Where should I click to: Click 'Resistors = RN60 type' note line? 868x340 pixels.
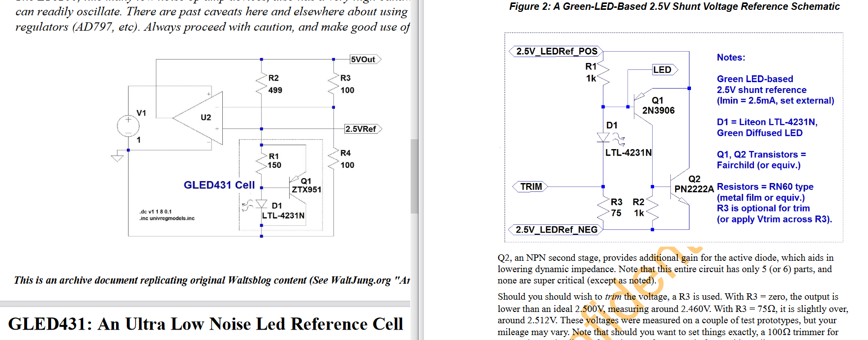click(x=765, y=187)
